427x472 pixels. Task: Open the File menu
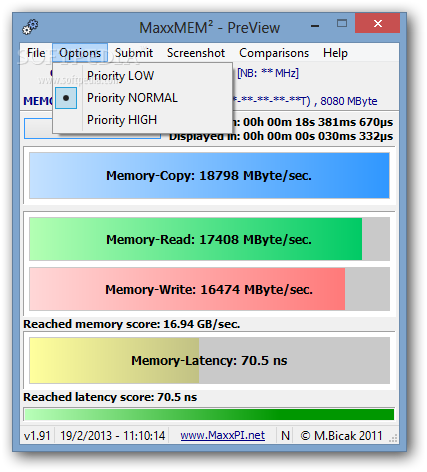[36, 53]
